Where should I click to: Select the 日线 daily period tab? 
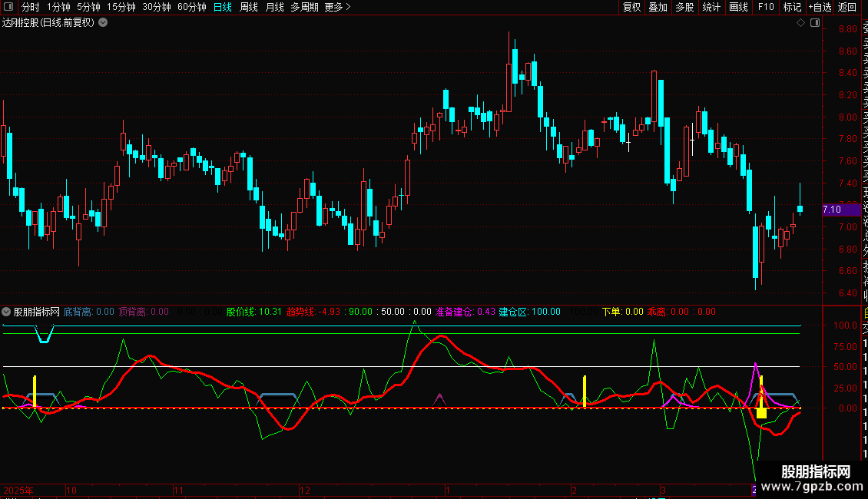tap(223, 7)
